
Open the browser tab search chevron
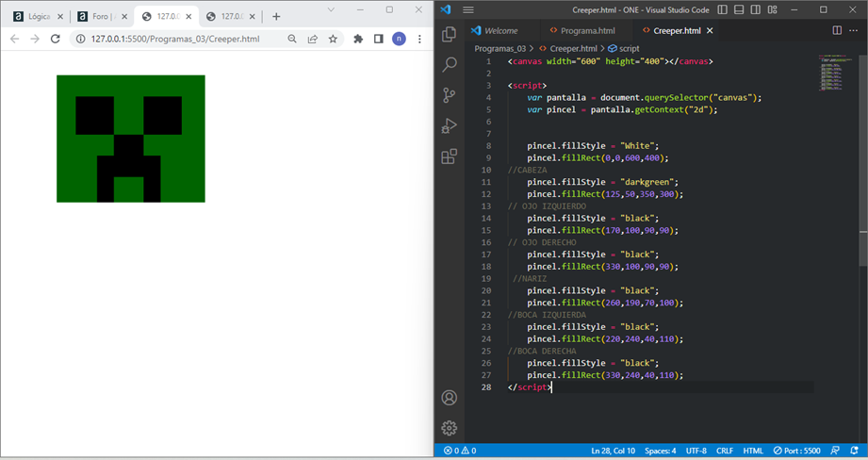point(331,9)
